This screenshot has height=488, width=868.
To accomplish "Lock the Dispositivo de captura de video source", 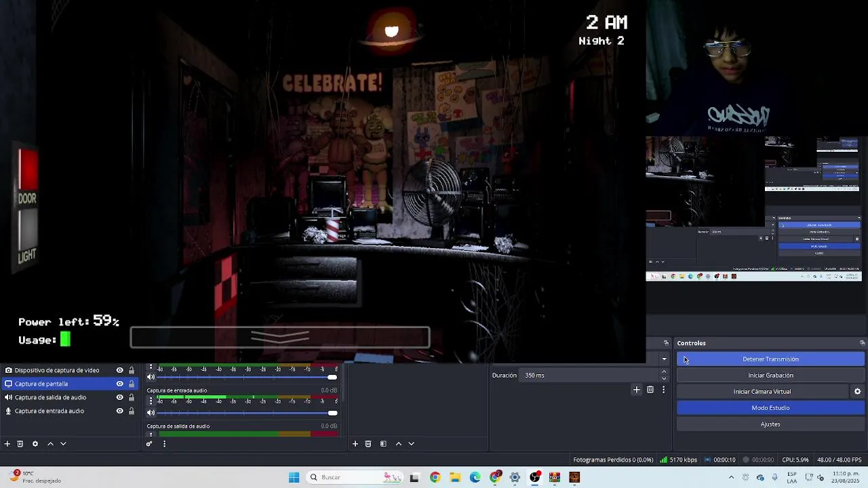I will click(x=132, y=370).
